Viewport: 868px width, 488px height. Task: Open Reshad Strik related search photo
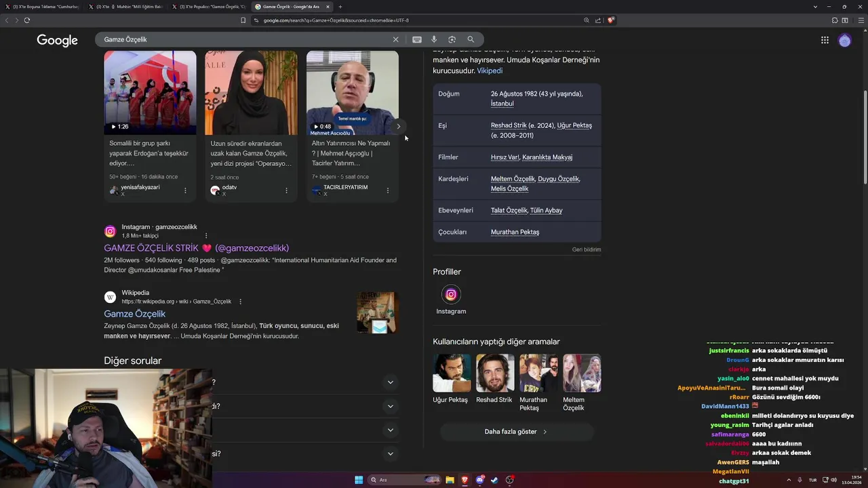click(x=495, y=373)
